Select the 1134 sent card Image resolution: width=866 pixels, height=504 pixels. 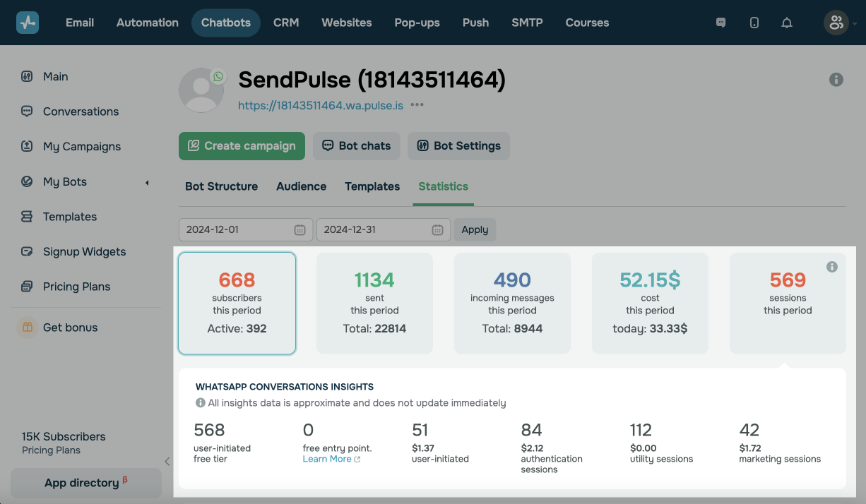[374, 303]
